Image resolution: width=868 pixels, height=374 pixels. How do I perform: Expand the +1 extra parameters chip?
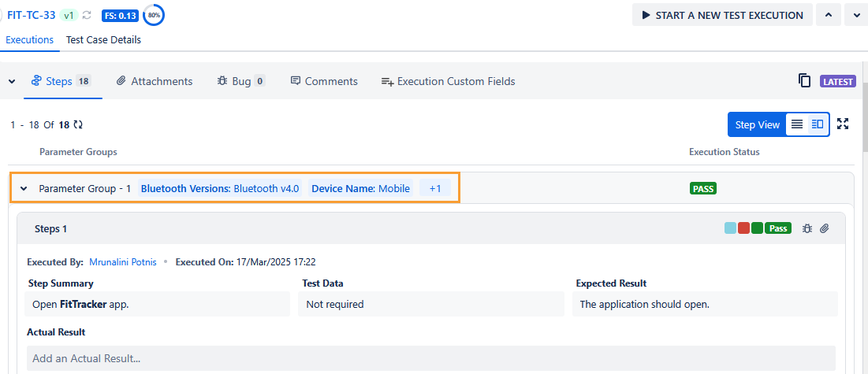tap(434, 189)
